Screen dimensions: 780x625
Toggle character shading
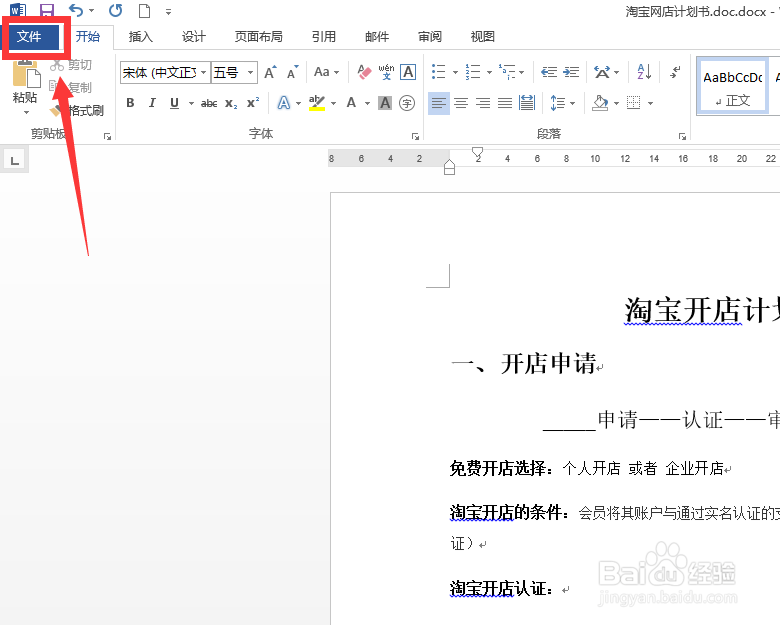(385, 103)
